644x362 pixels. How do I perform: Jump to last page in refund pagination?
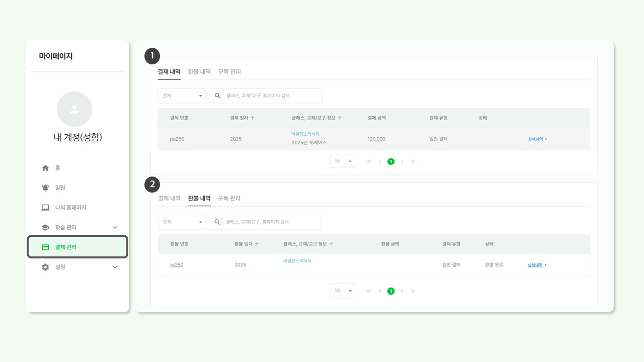click(413, 291)
